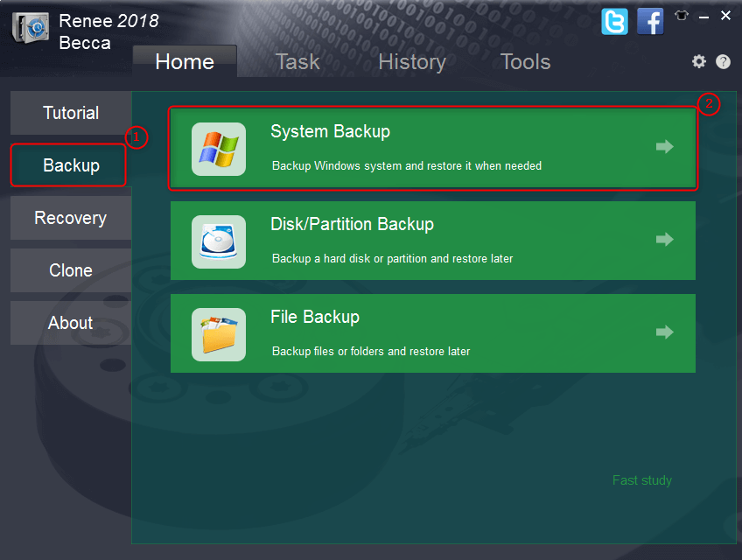
Task: Click the skin t-shirt icon
Action: (682, 16)
